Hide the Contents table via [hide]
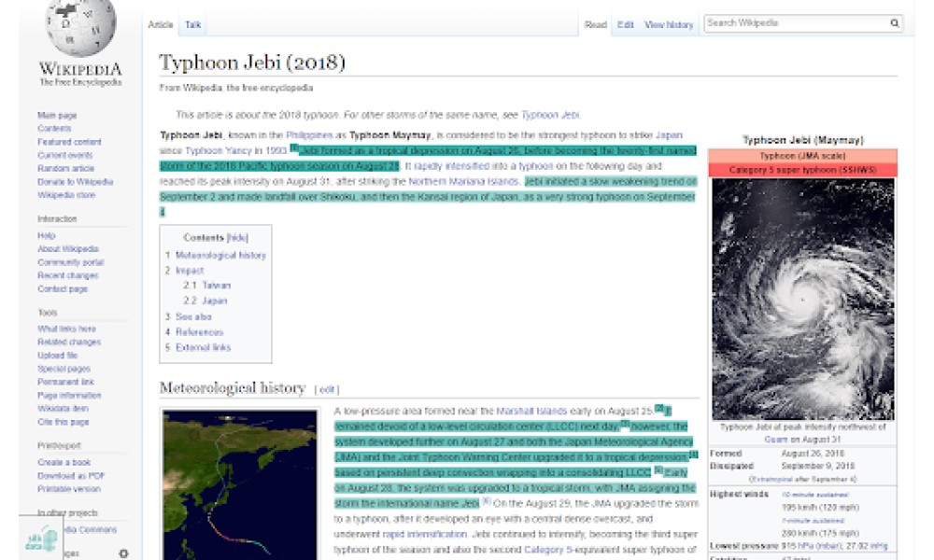 point(237,237)
